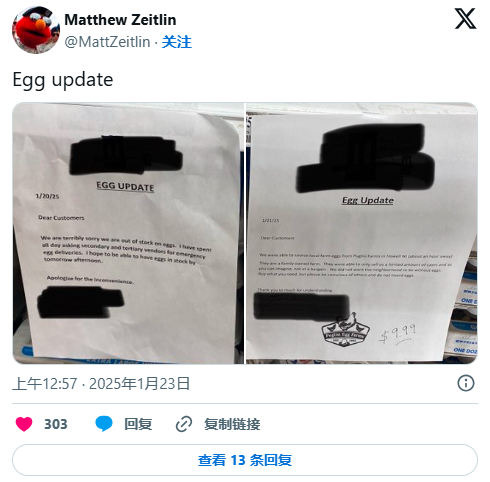Open the X logo icon

pos(465,19)
